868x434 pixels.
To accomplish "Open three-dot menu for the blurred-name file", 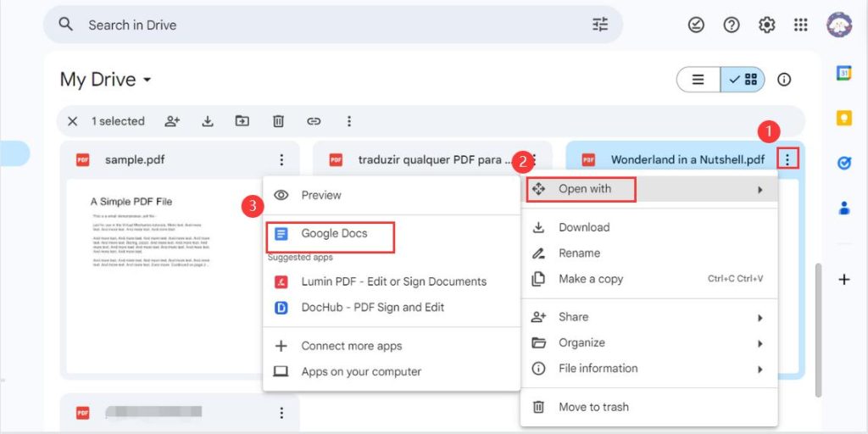I will pos(281,413).
